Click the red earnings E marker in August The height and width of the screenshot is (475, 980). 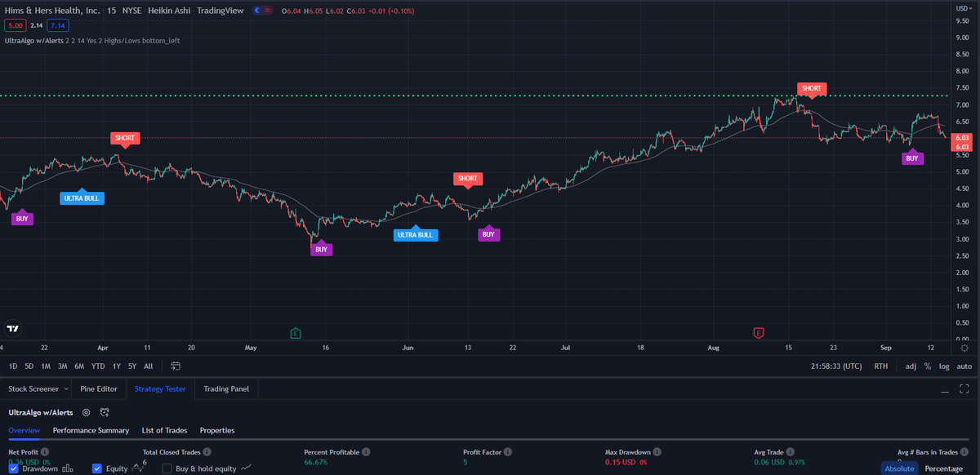click(x=758, y=333)
